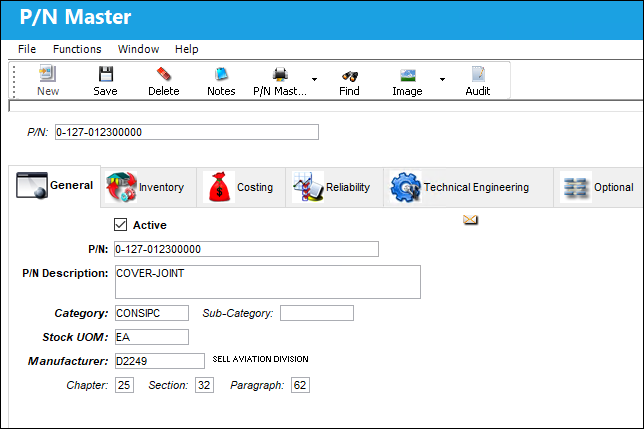The height and width of the screenshot is (429, 644).
Task: Click the empty Sub-Category field
Action: pos(317,313)
